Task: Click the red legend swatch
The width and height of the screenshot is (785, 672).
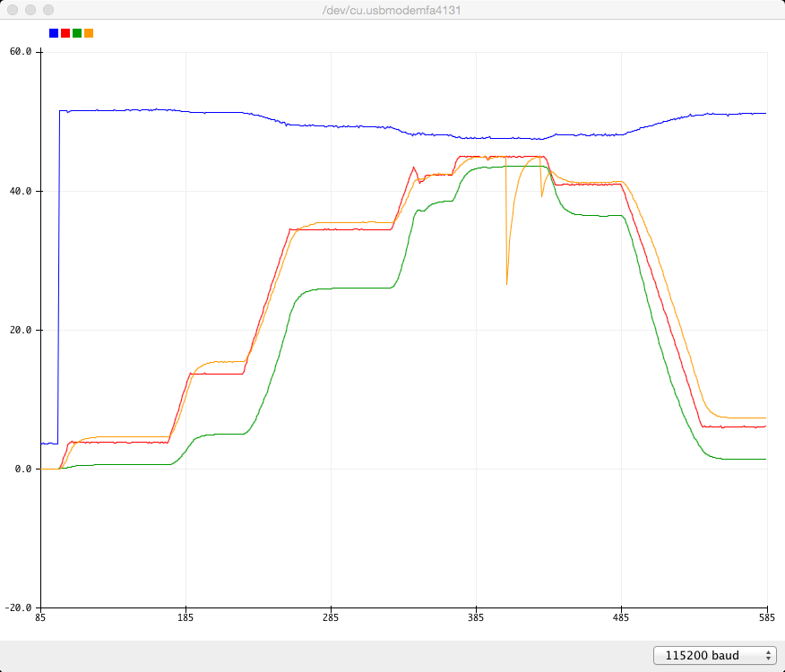Action: [x=65, y=33]
